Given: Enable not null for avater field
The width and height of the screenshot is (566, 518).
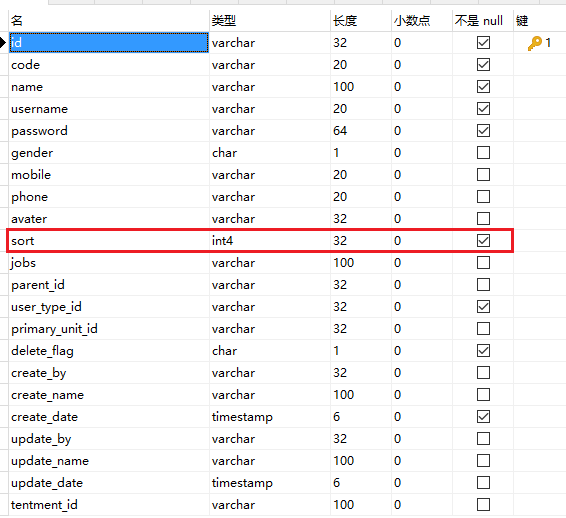Looking at the screenshot, I should (x=483, y=219).
